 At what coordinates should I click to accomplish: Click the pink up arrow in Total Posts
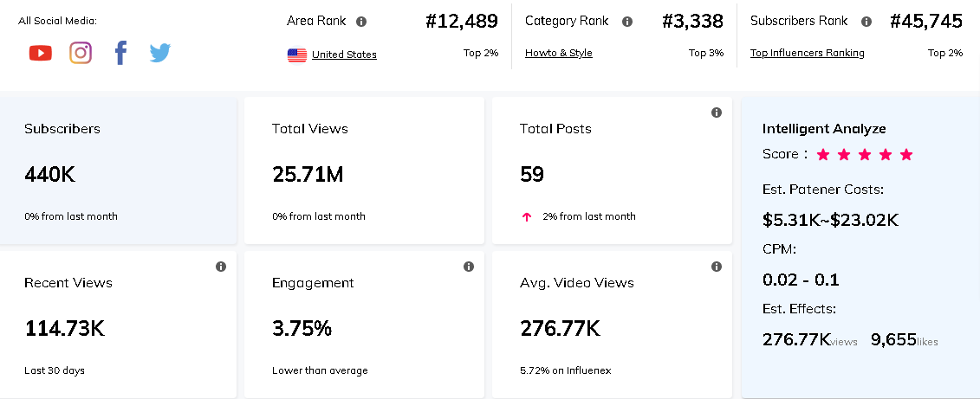click(x=527, y=217)
